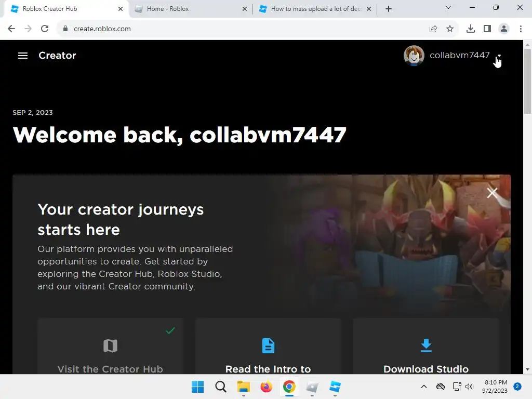This screenshot has height=399, width=532.
Task: Click the collabvm7447 username in header
Action: coord(459,55)
